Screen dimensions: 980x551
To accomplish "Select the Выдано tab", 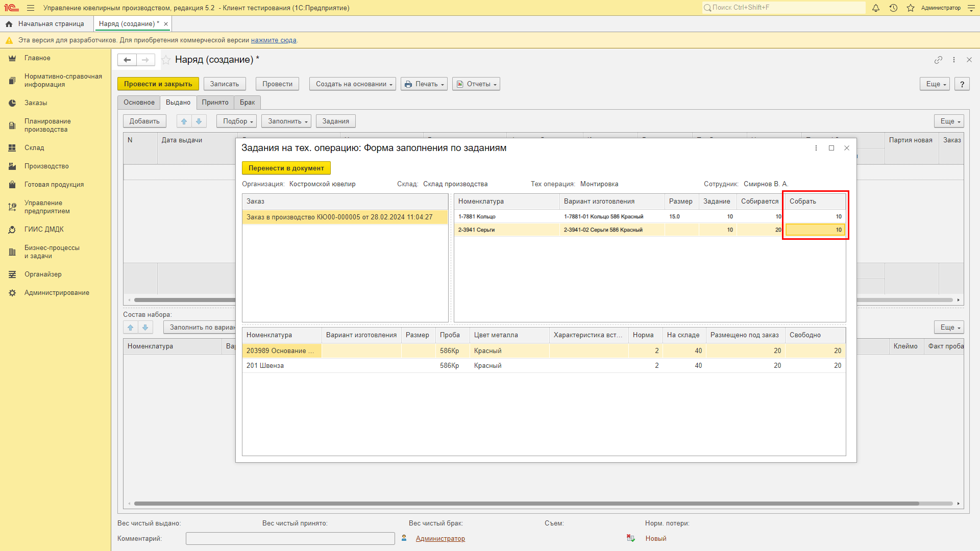I will (x=178, y=103).
